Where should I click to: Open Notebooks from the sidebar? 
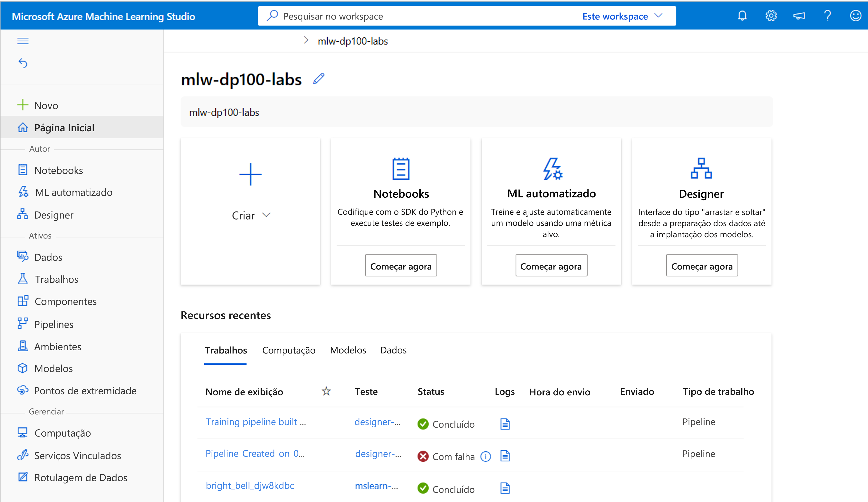coord(59,170)
